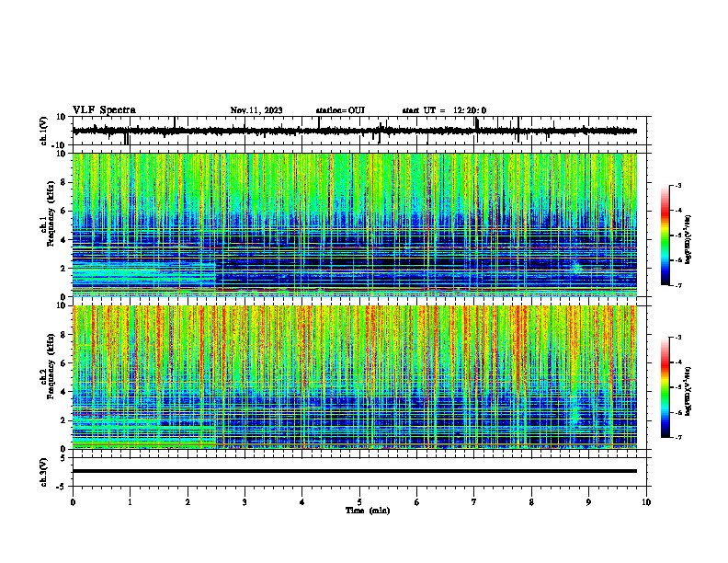
Task: Click the "station=OUI" label
Action: click(340, 110)
